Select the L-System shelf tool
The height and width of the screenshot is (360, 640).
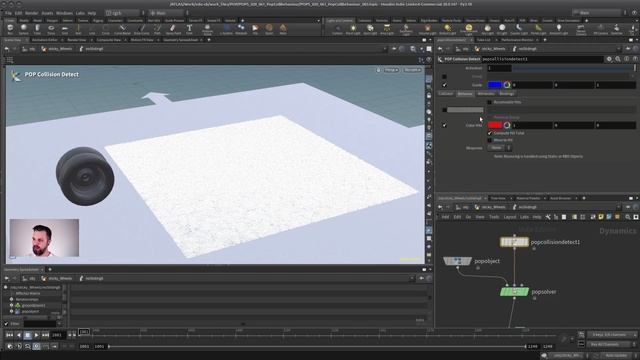[x=227, y=29]
